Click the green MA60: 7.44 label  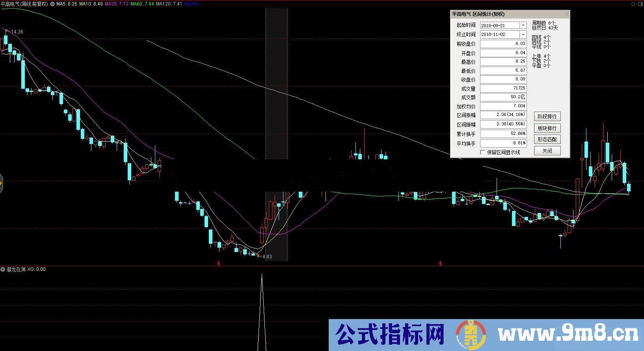click(142, 4)
